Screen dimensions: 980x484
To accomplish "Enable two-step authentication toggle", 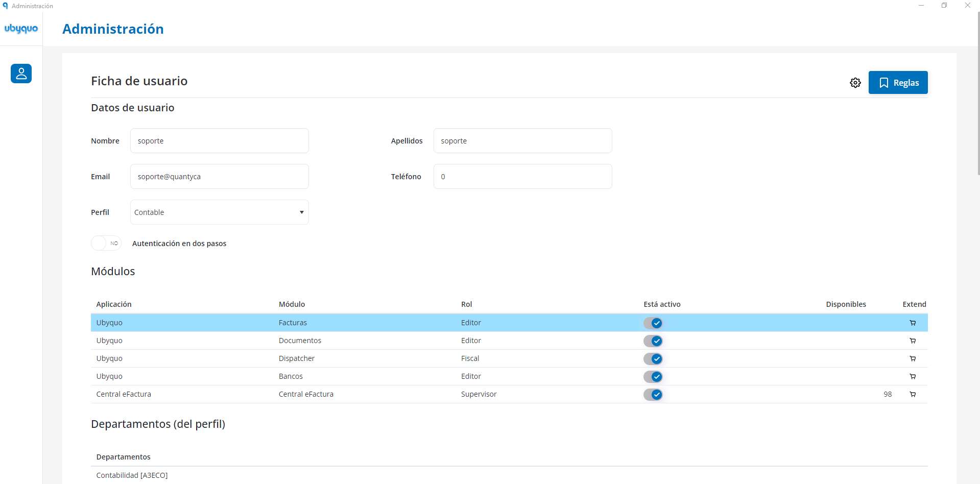I will click(x=106, y=243).
